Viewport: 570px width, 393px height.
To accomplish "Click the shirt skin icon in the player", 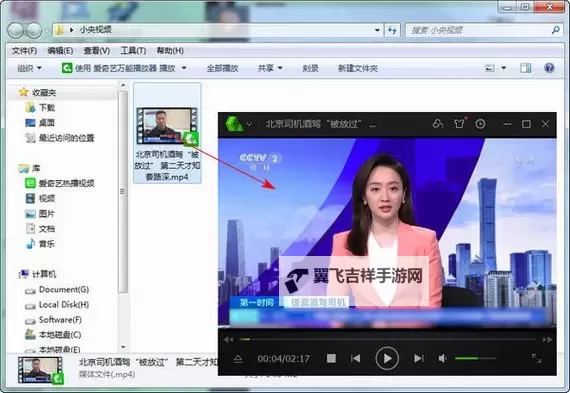I will coord(459,124).
